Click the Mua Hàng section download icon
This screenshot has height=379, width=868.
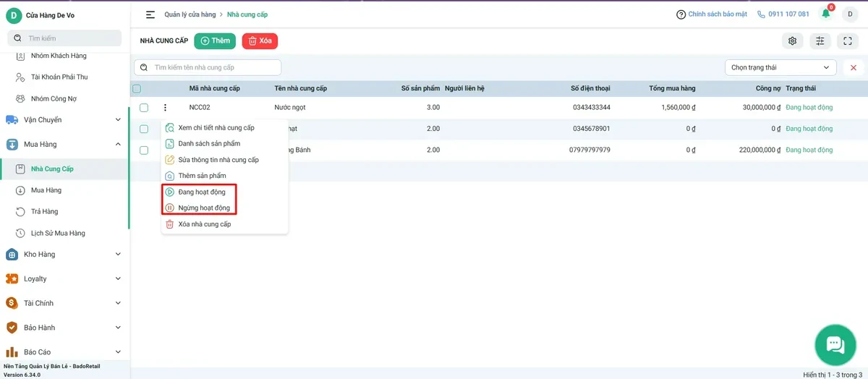[12, 145]
